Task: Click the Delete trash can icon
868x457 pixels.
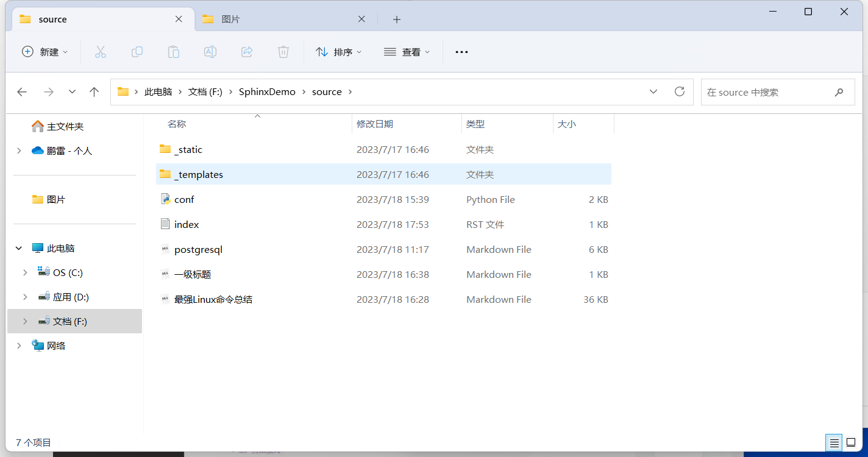Action: tap(283, 52)
